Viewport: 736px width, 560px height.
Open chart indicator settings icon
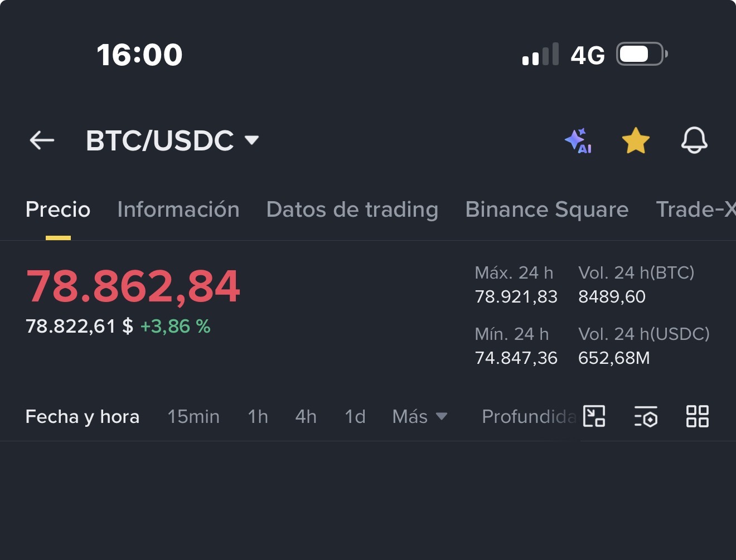click(646, 416)
